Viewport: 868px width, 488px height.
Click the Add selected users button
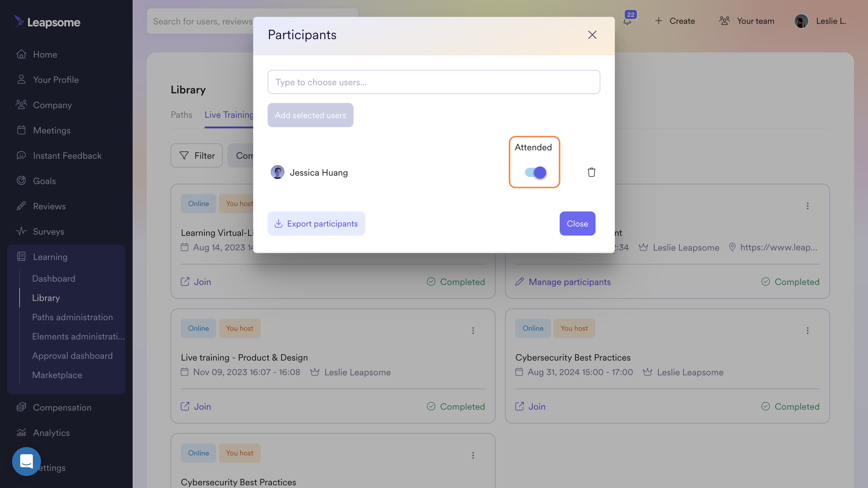pyautogui.click(x=310, y=115)
